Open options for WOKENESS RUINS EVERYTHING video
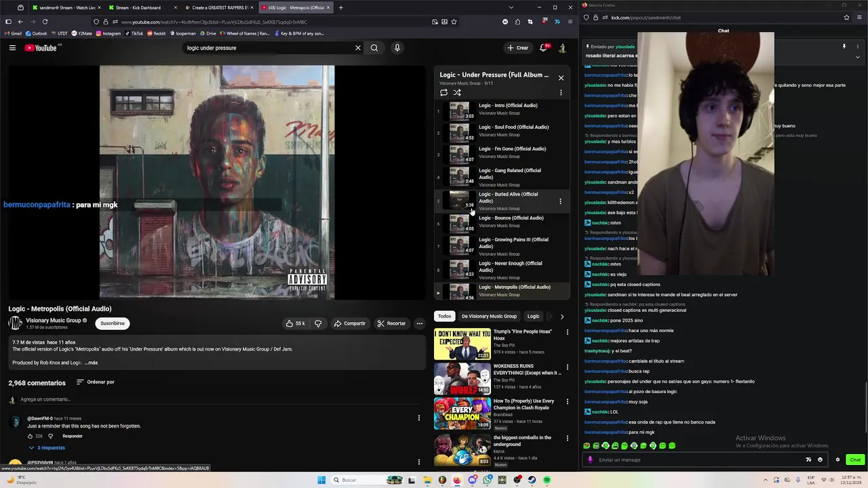The width and height of the screenshot is (868, 488). tap(568, 367)
